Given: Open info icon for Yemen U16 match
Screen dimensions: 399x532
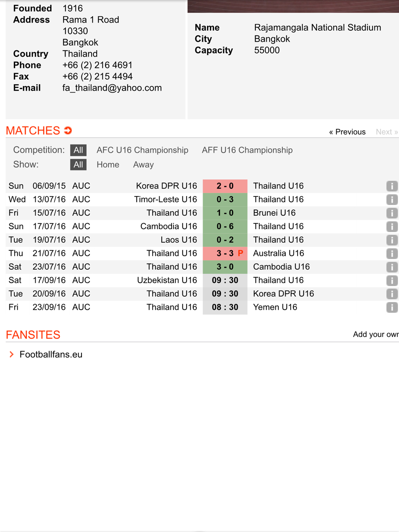Looking at the screenshot, I should 392,307.
